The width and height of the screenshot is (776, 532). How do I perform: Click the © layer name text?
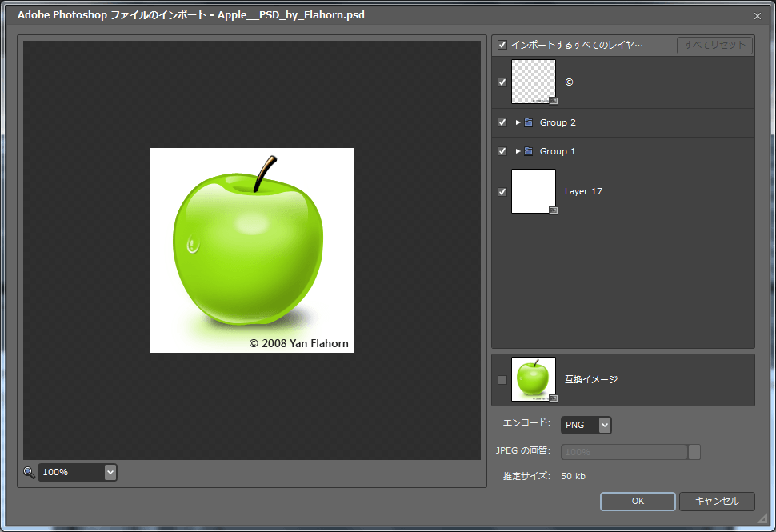click(x=569, y=82)
